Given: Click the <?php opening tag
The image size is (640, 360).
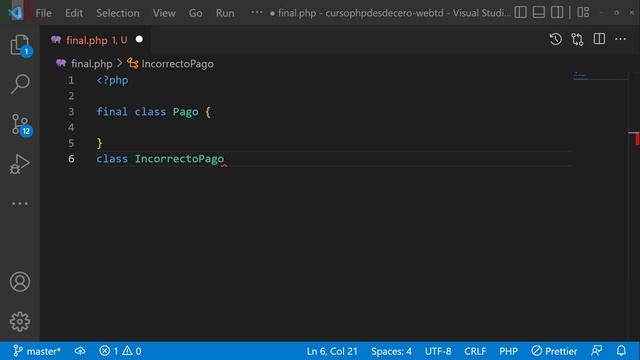Looking at the screenshot, I should coord(112,80).
